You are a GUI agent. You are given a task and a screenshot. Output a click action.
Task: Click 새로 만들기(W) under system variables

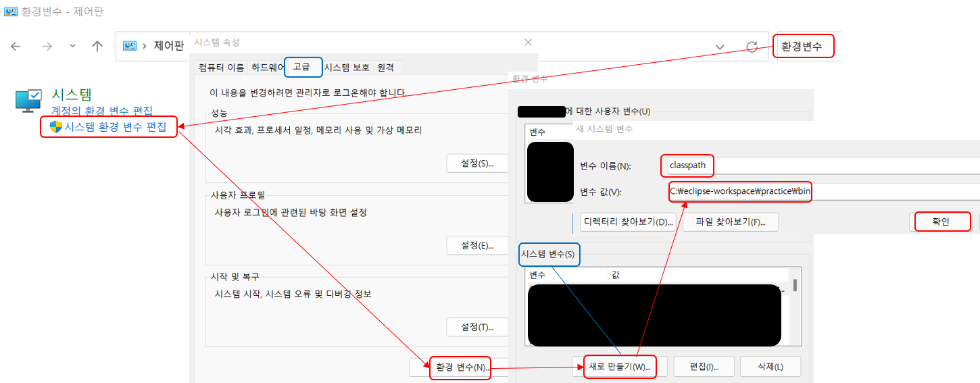tap(619, 367)
